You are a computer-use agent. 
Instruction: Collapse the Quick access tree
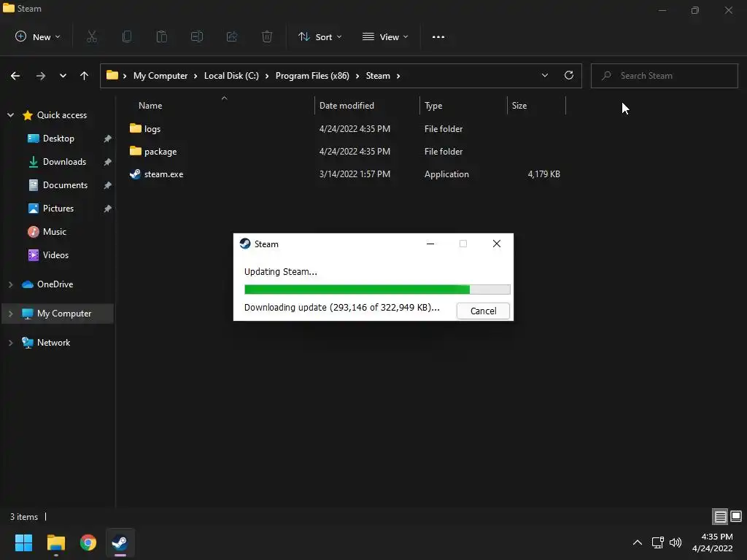pos(10,114)
